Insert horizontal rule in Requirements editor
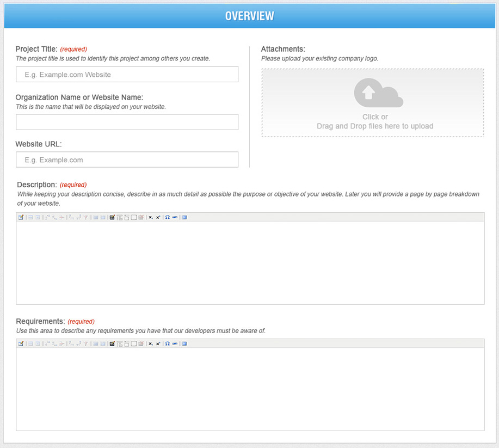 (x=175, y=343)
